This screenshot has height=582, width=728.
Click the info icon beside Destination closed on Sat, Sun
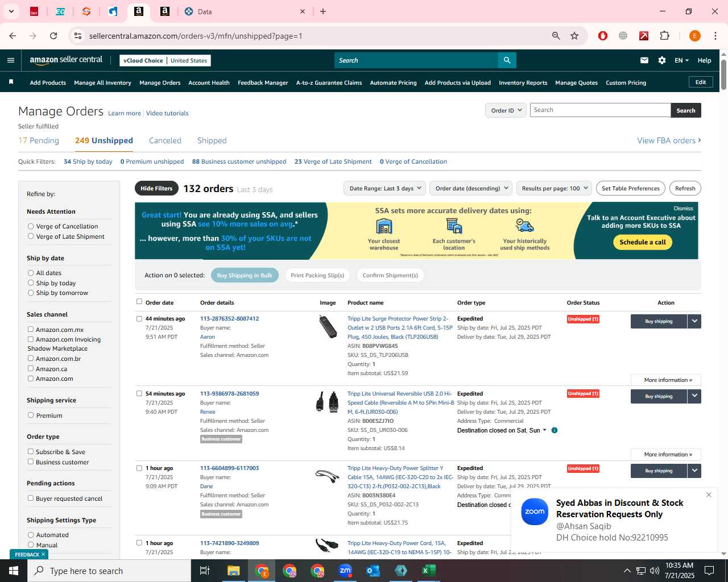click(555, 430)
